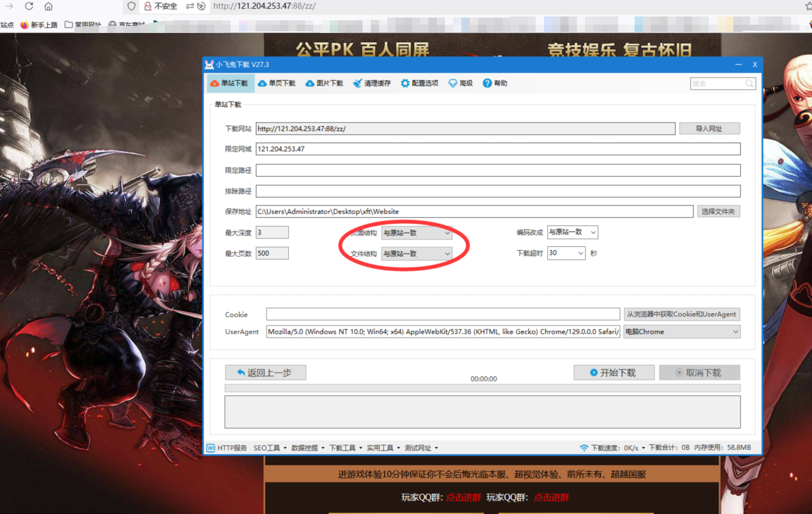Click HTTP服务 in the status bar
Viewport: 812px width, 514px height.
[x=227, y=448]
